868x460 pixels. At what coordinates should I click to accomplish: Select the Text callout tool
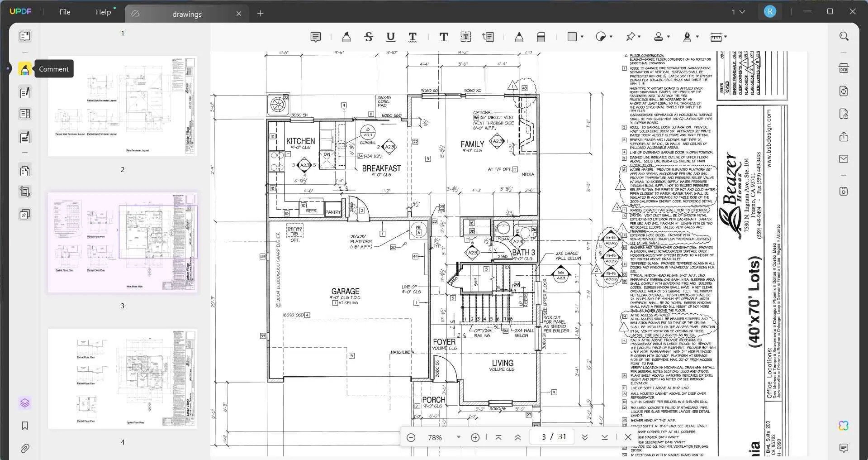[x=488, y=37]
